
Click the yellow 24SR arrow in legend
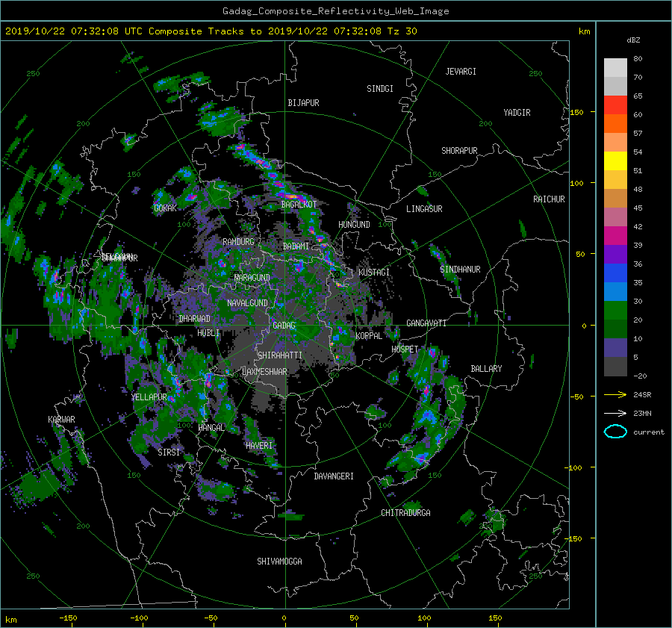click(x=615, y=394)
